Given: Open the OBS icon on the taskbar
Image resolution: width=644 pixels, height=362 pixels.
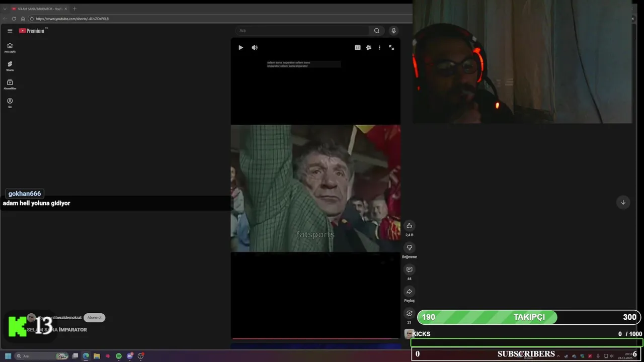Looking at the screenshot, I should (141, 356).
